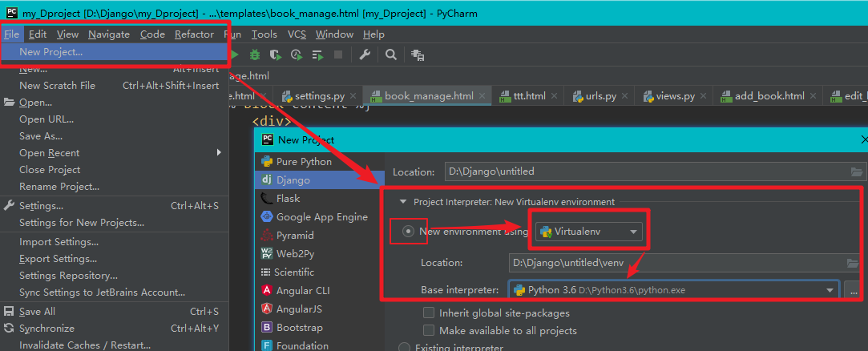Image resolution: width=868 pixels, height=351 pixels.
Task: Enable Make available to all projects
Action: (429, 330)
